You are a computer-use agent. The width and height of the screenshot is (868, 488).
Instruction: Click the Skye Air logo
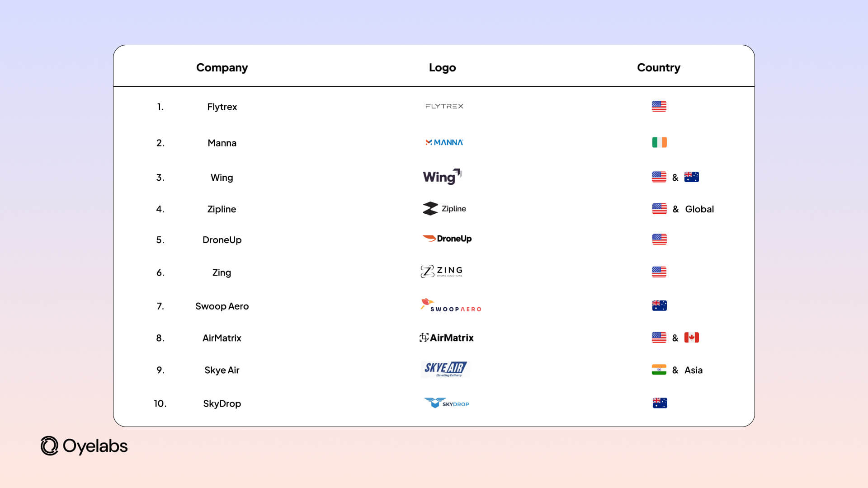[x=445, y=369]
